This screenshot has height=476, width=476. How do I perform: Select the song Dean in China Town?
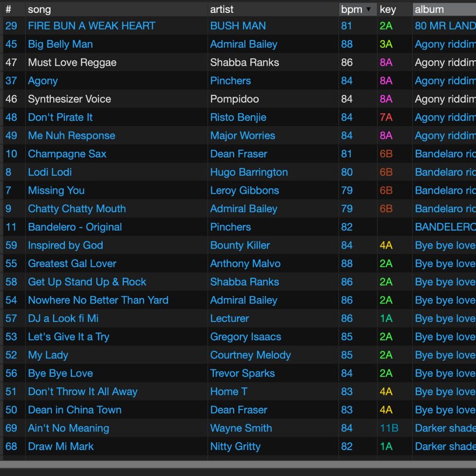tap(75, 410)
